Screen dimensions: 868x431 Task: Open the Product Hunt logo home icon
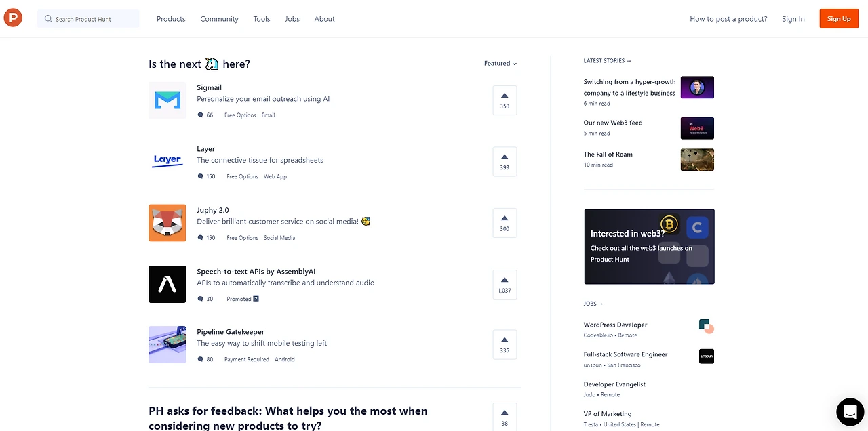(x=13, y=18)
